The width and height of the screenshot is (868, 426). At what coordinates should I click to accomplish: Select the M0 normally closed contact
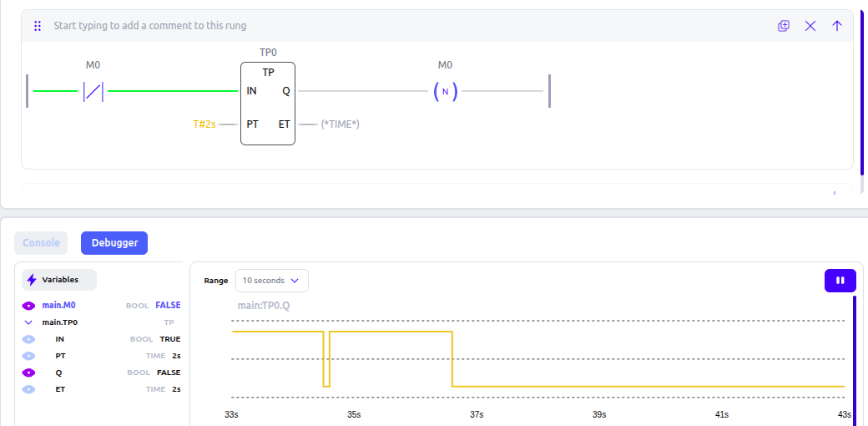(93, 91)
